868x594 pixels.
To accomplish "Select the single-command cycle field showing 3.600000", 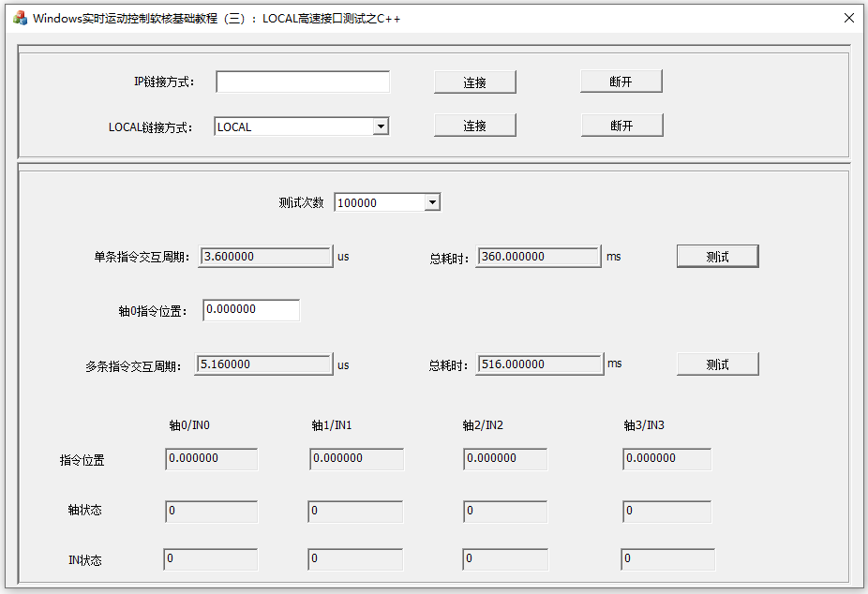I will point(263,256).
